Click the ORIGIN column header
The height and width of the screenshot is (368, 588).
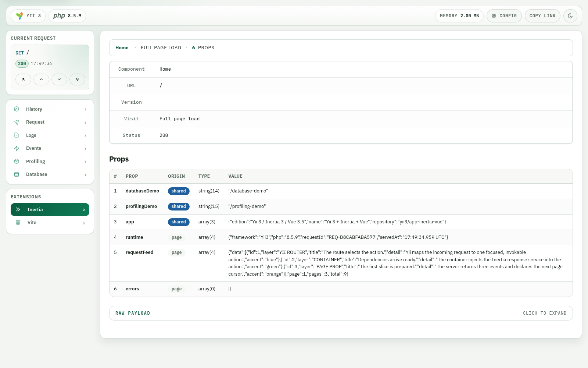coord(176,176)
